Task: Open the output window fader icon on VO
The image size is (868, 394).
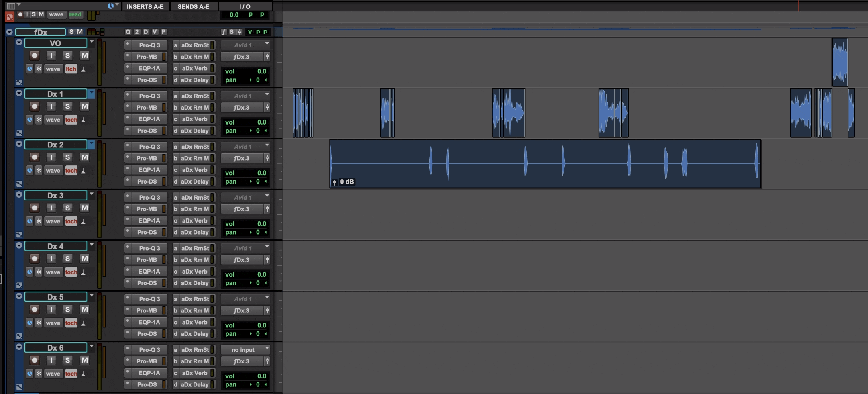Action: point(267,57)
